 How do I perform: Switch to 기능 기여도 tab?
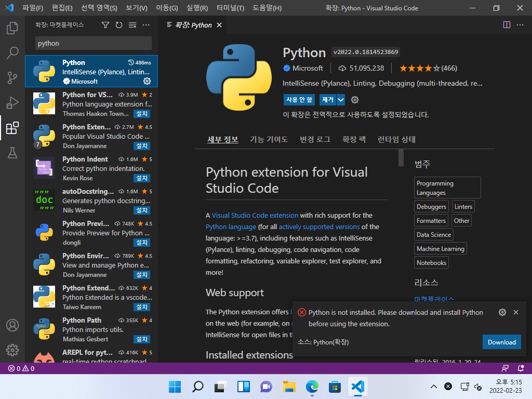[269, 139]
